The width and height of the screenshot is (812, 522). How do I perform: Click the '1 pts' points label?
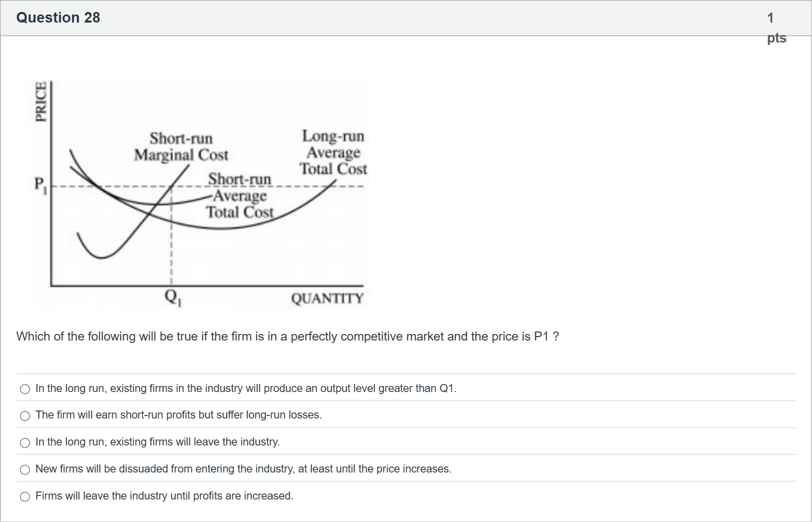(775, 27)
